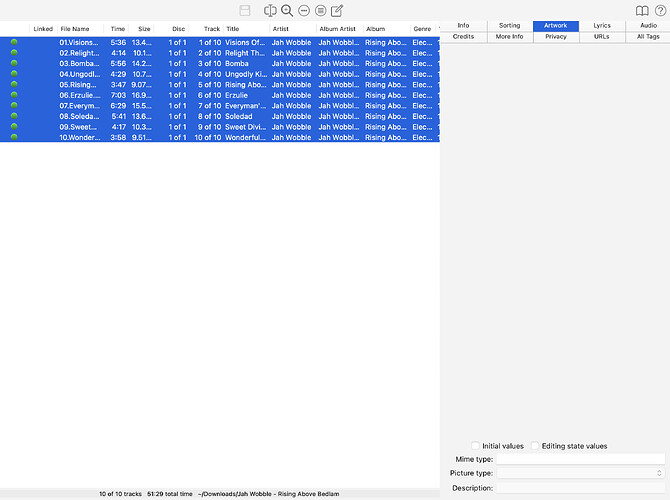Sort by the Artist column header
The width and height of the screenshot is (670, 500).
point(293,29)
